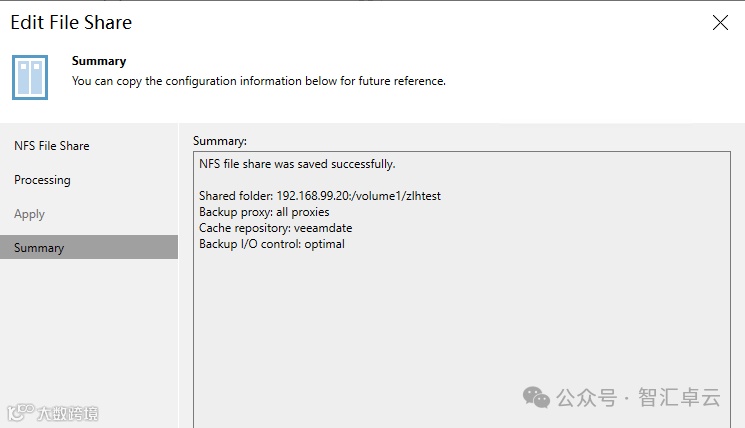
Task: Click the Cache repository veeamdate line
Action: 275,228
